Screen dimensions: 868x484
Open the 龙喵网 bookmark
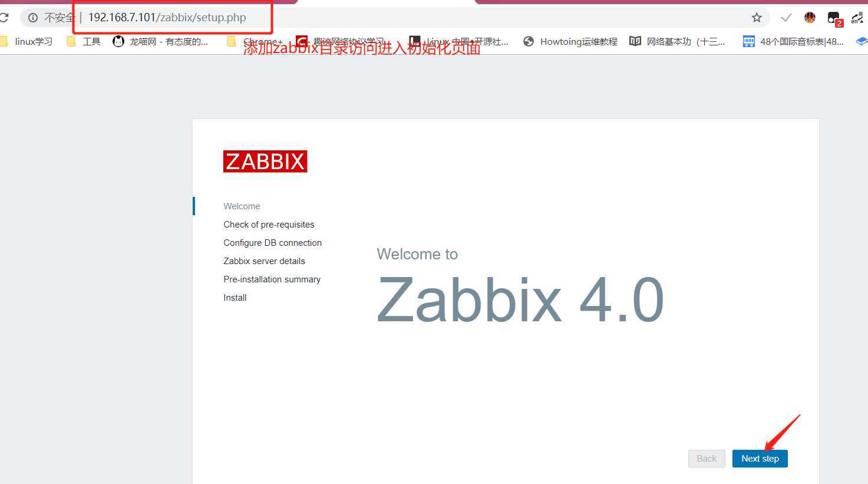160,41
